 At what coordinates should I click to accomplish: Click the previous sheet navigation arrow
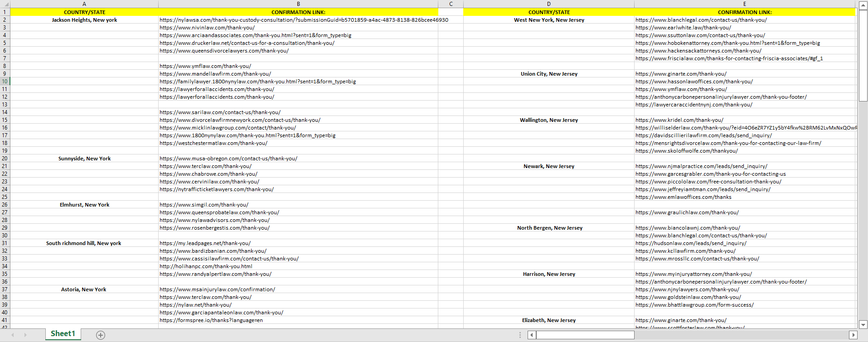pyautogui.click(x=13, y=335)
